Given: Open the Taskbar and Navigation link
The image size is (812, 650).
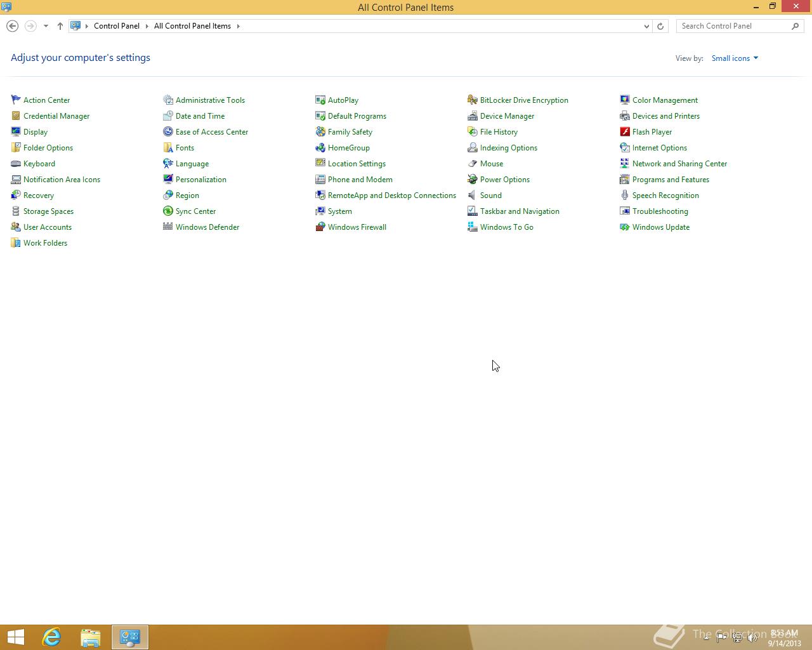Looking at the screenshot, I should 520,211.
